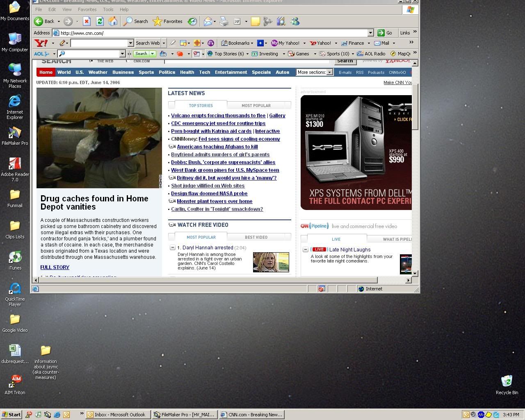Screen dimensions: 525x420
Task: Open the AIM Triton desktop shortcut
Action: (x=15, y=384)
